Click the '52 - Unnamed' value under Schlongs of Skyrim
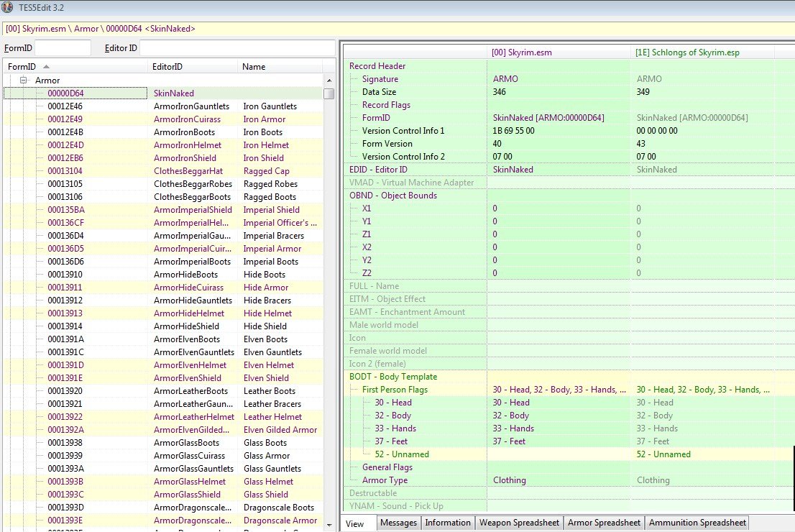Image resolution: width=795 pixels, height=532 pixels. pos(663,454)
